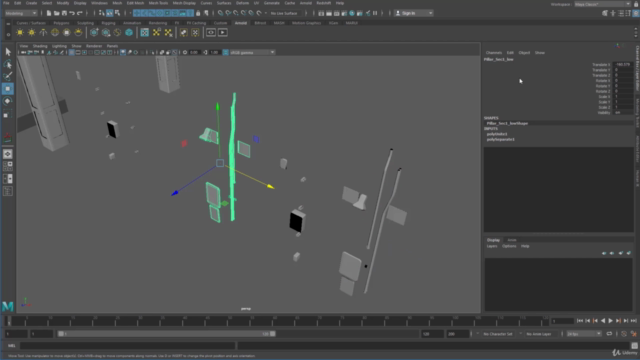The width and height of the screenshot is (640, 360).
Task: Open the animation preferences icon
Action: click(x=633, y=334)
